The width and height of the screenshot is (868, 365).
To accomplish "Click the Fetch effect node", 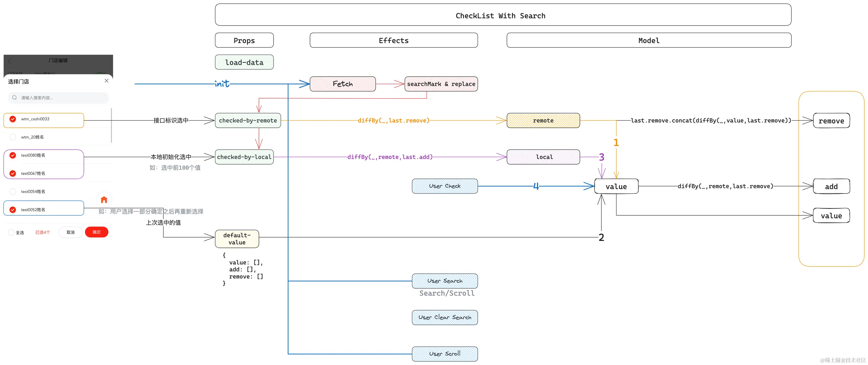I will coord(342,84).
